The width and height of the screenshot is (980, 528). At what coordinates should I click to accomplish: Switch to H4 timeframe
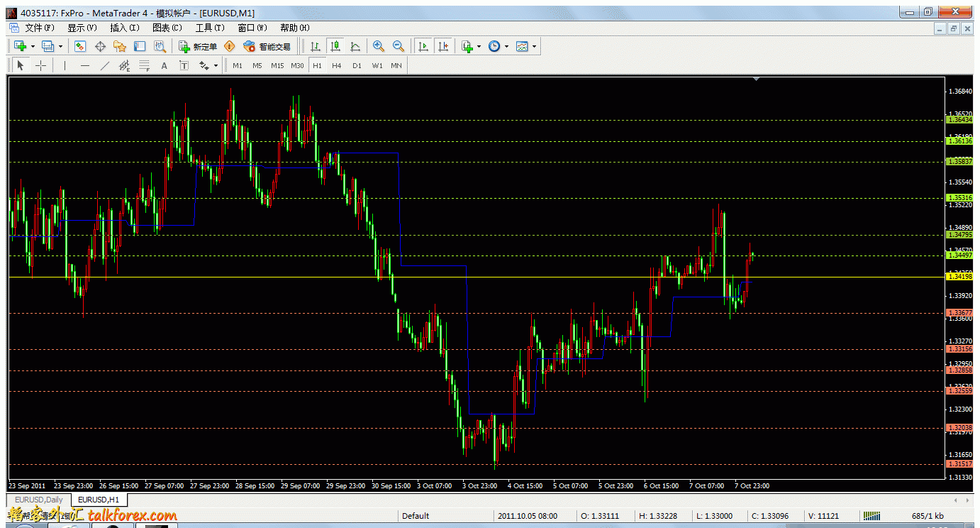(x=337, y=65)
